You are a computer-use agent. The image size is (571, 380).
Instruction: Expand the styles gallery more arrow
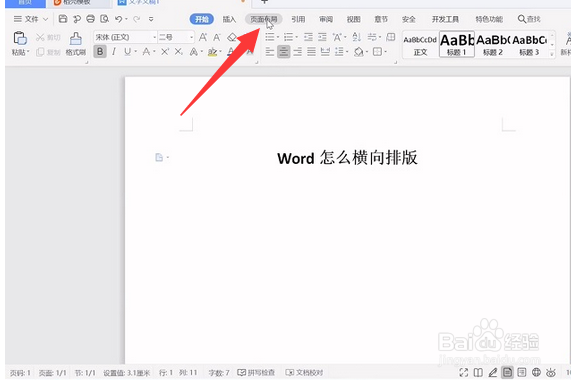click(552, 54)
